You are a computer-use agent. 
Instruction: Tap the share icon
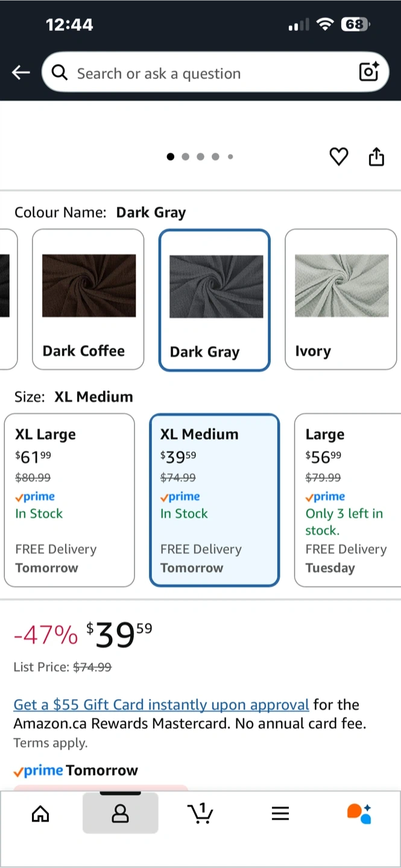(x=376, y=157)
